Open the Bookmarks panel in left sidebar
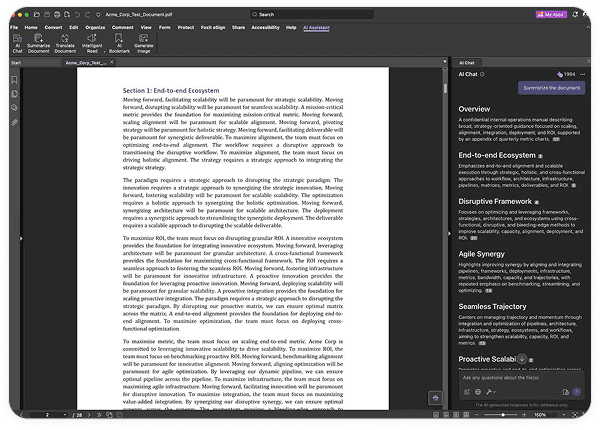 click(14, 80)
